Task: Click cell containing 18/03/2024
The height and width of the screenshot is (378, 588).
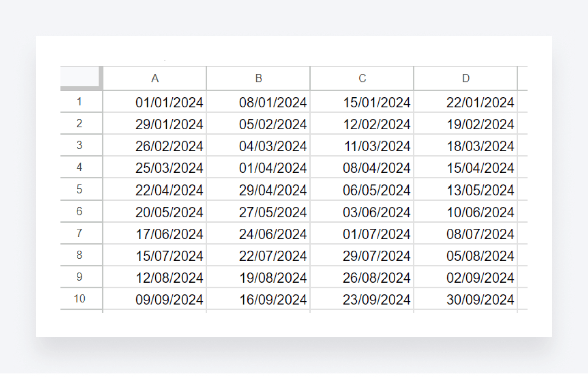Action: pyautogui.click(x=466, y=145)
